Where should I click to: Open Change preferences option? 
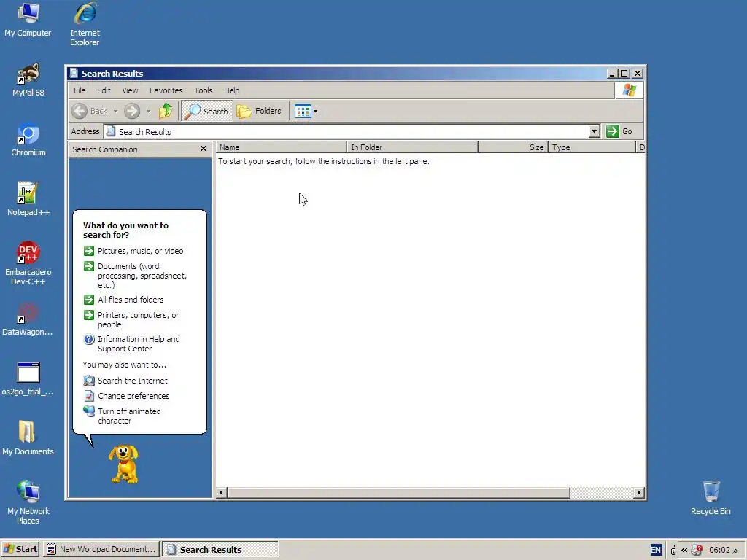127,396
